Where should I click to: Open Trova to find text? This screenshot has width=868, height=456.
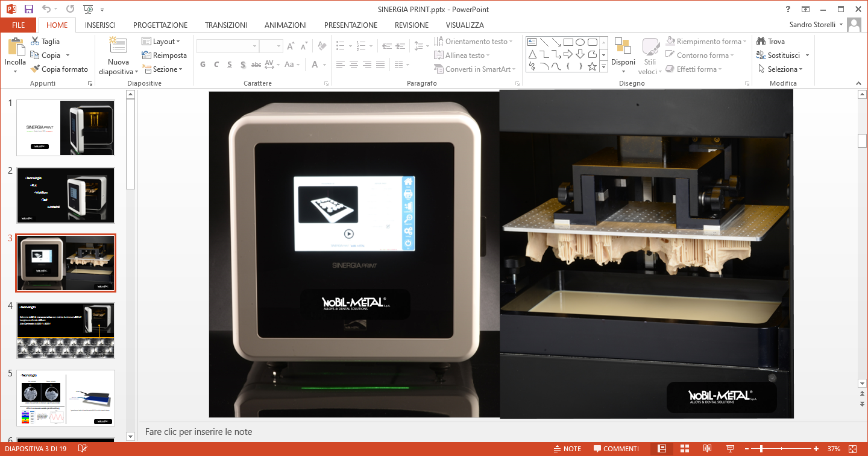771,42
